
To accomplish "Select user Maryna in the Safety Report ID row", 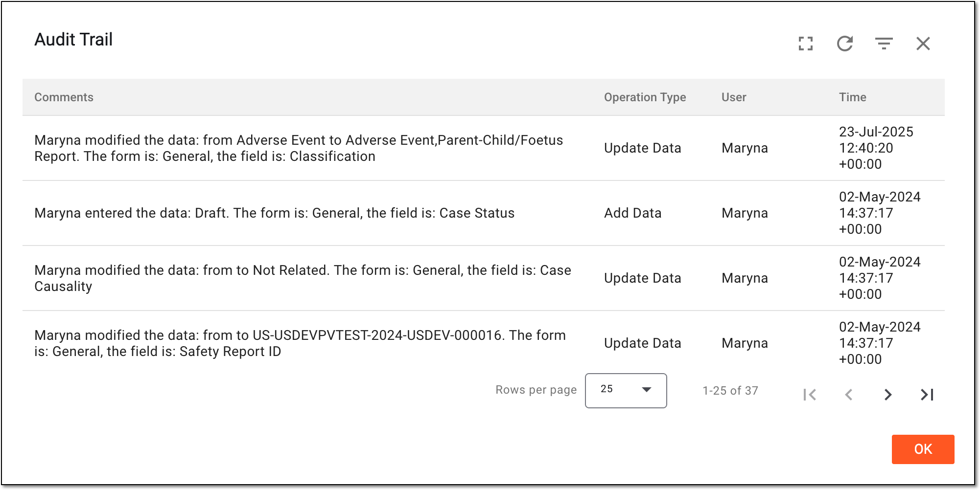I will coord(745,343).
